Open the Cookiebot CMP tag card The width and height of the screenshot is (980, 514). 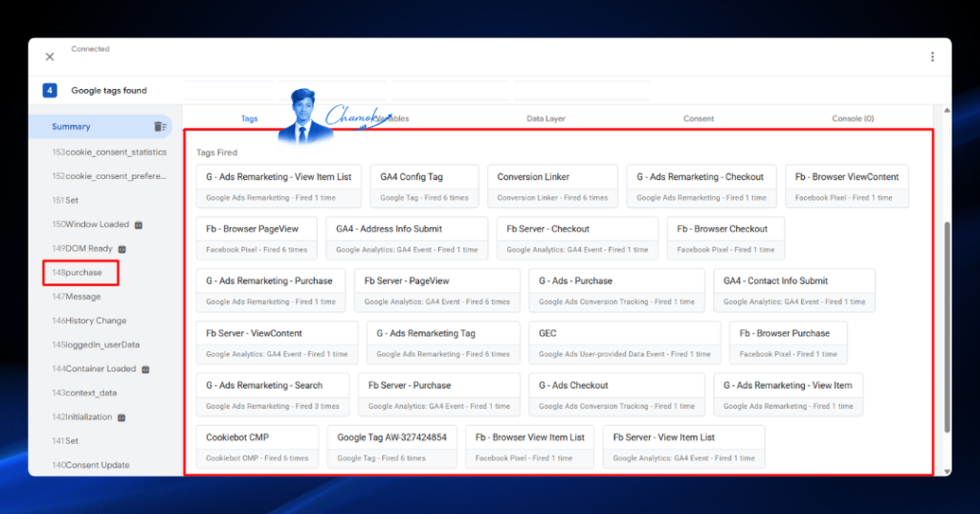[x=257, y=446]
